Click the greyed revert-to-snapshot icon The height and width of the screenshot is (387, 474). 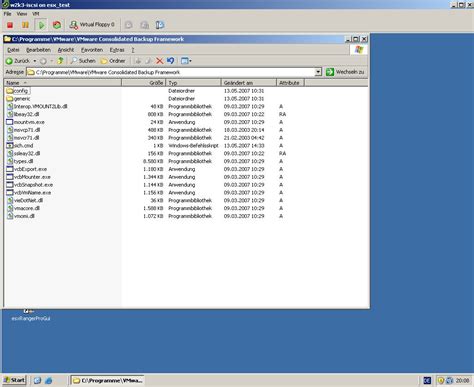pyautogui.click(x=144, y=25)
